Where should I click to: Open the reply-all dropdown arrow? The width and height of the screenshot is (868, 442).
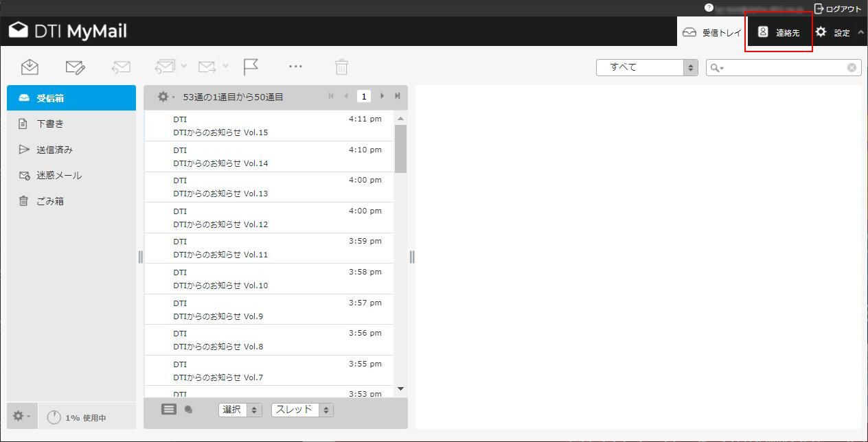(183, 67)
